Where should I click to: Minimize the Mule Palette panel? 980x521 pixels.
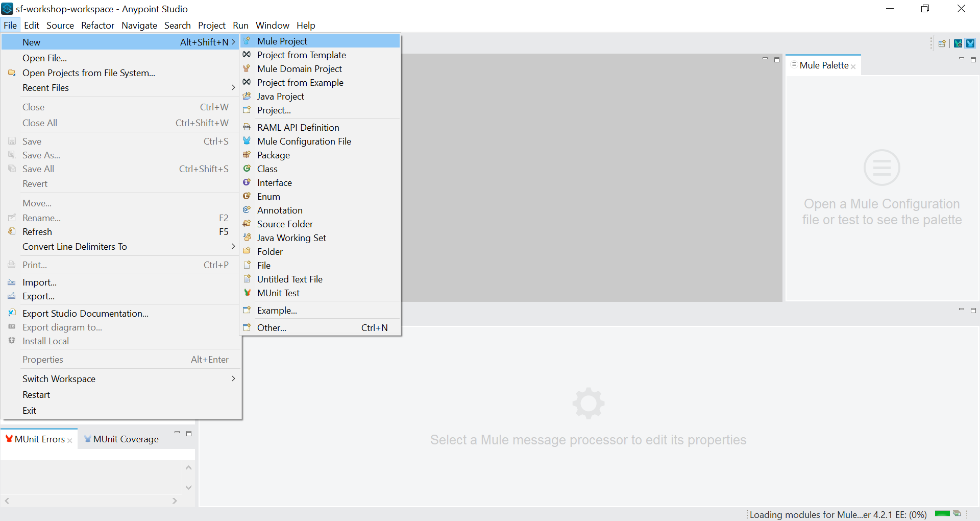961,59
